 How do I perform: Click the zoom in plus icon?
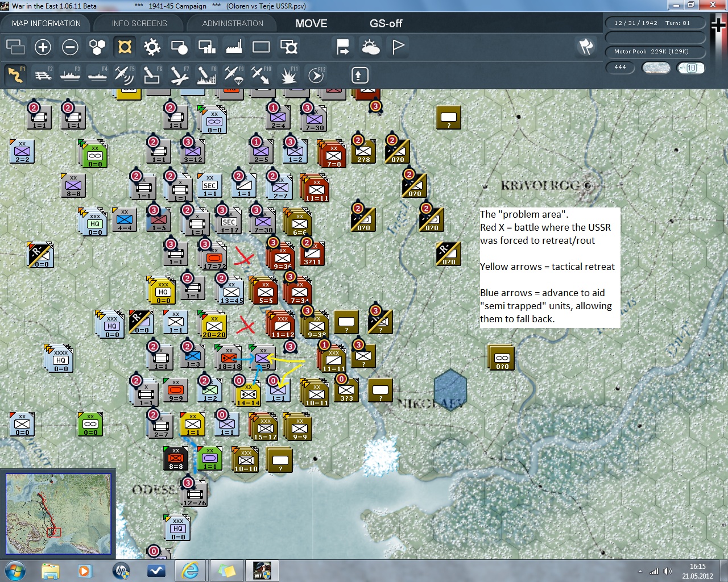click(x=43, y=47)
